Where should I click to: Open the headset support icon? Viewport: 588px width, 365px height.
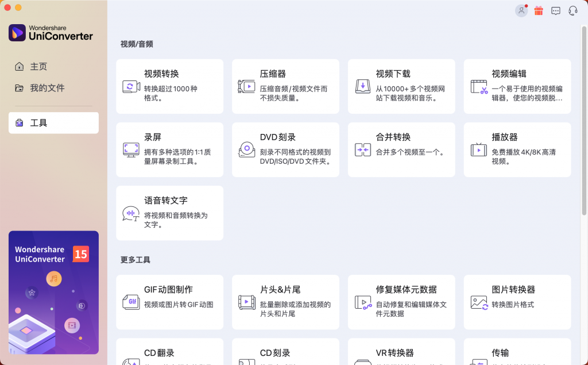573,10
